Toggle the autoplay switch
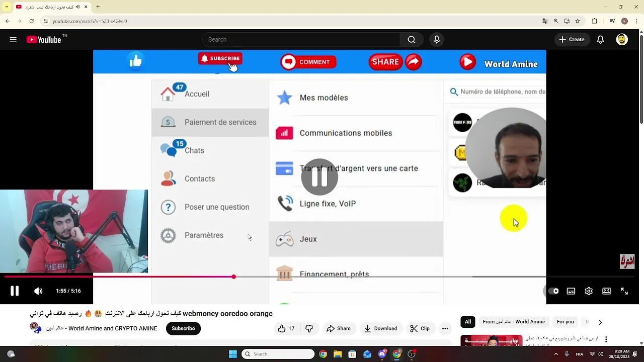Image resolution: width=644 pixels, height=362 pixels. [x=553, y=291]
